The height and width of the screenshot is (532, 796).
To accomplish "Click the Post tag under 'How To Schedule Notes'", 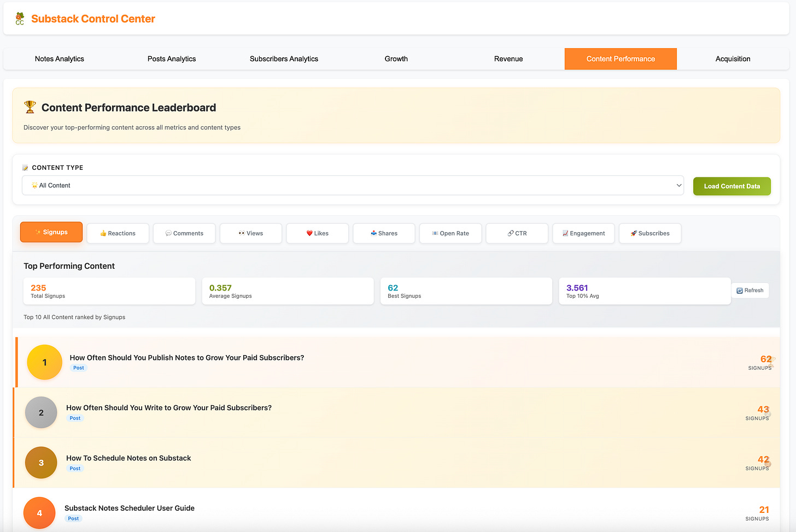I will click(75, 468).
